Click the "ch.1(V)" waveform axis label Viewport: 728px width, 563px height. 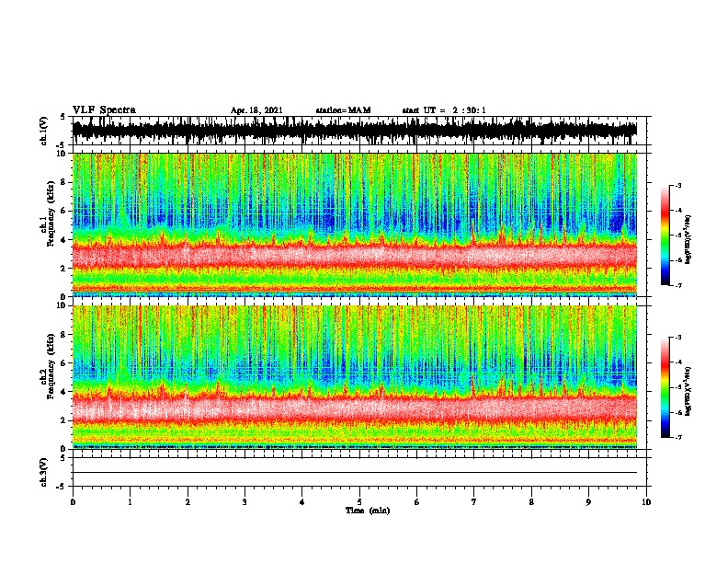(x=44, y=131)
